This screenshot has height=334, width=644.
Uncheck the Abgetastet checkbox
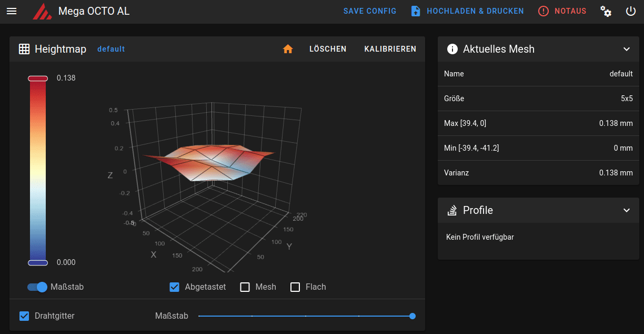pyautogui.click(x=175, y=287)
